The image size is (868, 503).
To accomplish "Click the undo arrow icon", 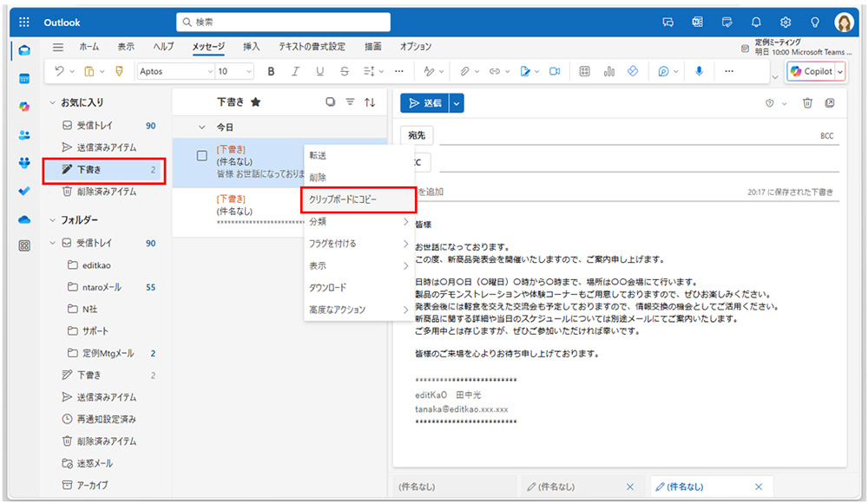I will click(x=59, y=71).
